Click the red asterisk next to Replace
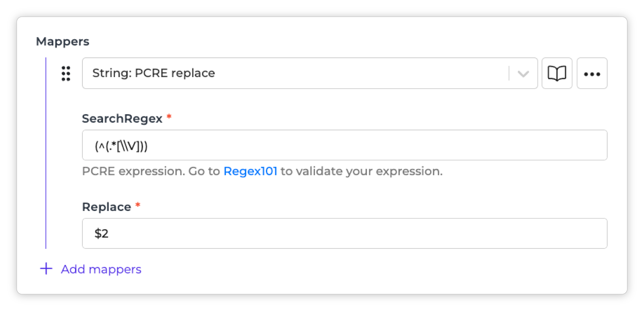Viewport: 644px width, 311px height. coord(138,205)
